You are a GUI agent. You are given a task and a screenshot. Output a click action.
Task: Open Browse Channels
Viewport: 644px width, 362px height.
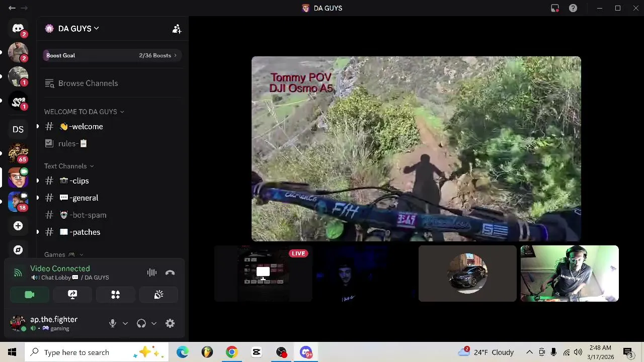pyautogui.click(x=112, y=83)
